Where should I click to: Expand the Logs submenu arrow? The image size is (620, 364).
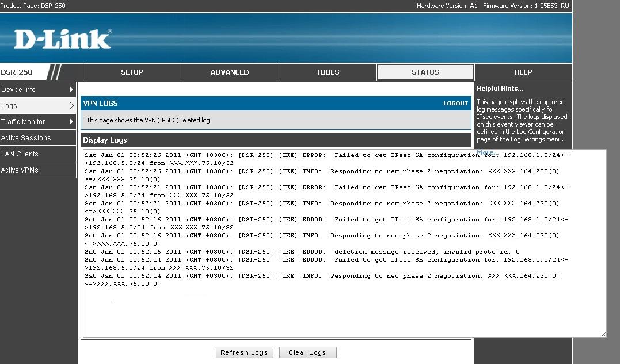point(71,106)
